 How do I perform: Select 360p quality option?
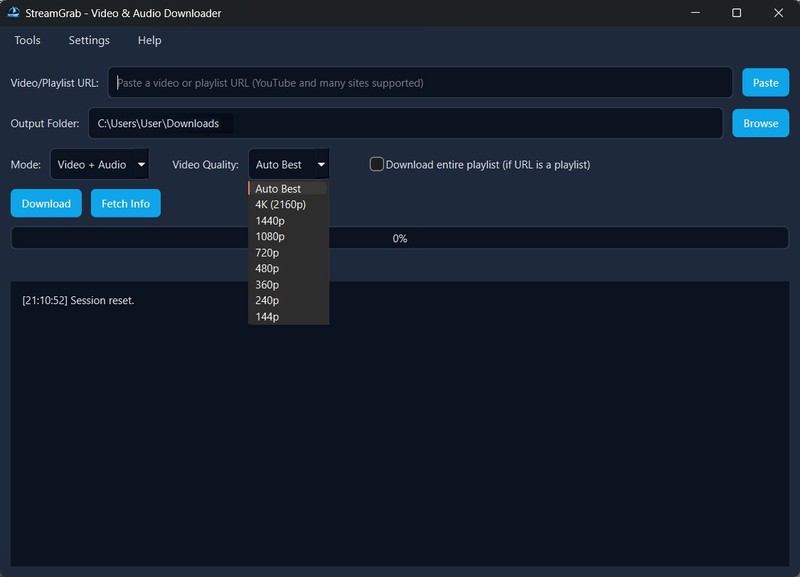288,285
